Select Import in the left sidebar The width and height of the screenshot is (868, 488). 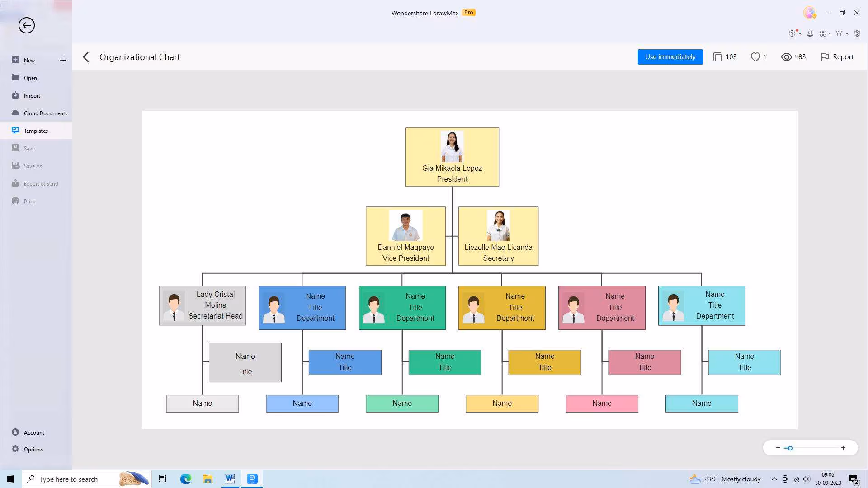32,95
